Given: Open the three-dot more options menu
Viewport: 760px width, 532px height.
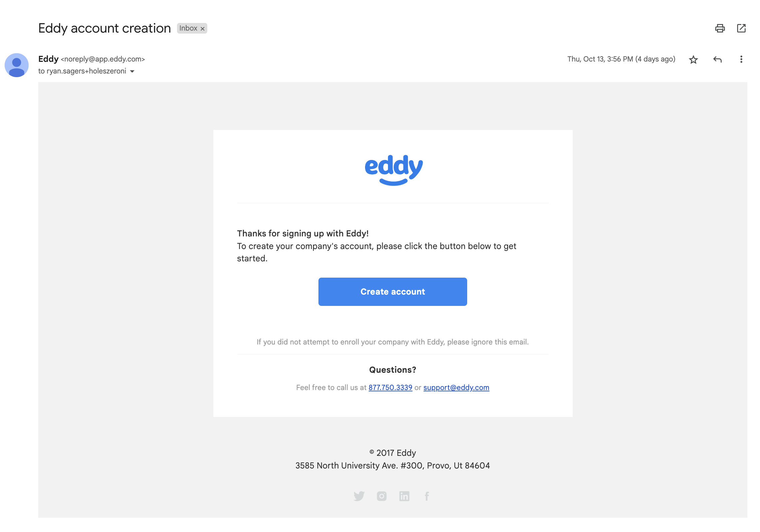Looking at the screenshot, I should pyautogui.click(x=741, y=59).
